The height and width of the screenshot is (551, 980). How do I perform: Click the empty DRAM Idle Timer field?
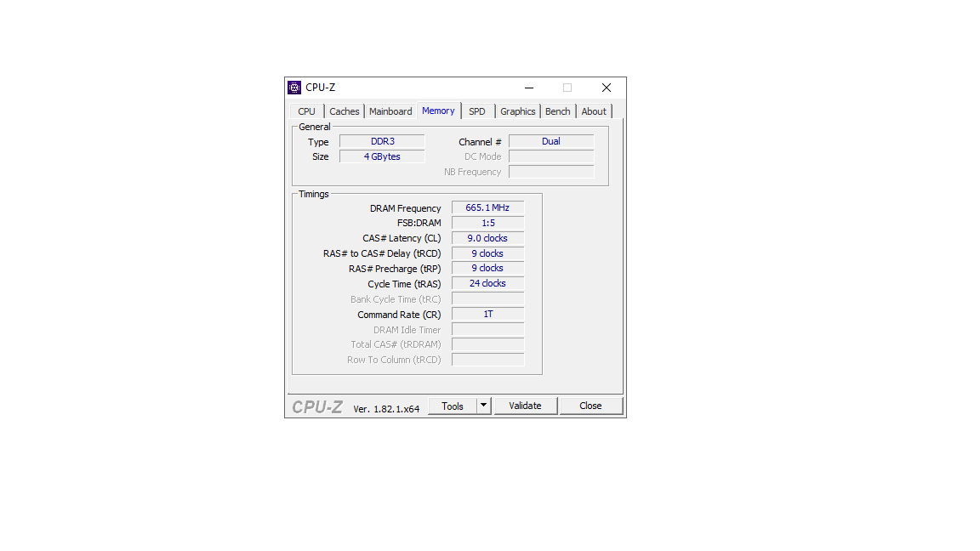(x=488, y=329)
